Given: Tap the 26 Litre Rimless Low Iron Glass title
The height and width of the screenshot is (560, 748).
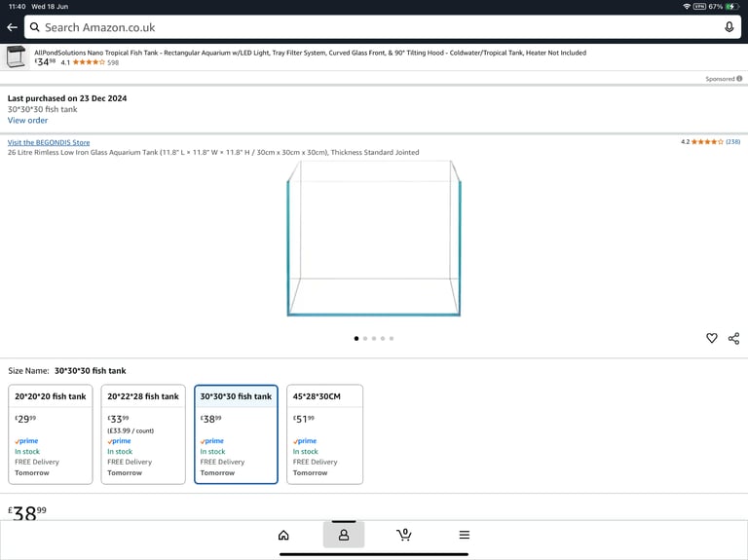Looking at the screenshot, I should click(x=213, y=152).
